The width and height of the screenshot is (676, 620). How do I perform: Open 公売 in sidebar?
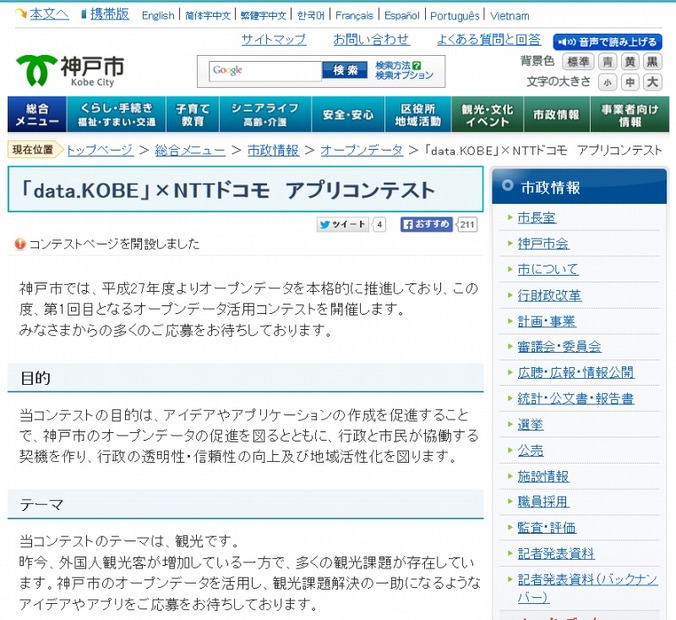point(530,451)
